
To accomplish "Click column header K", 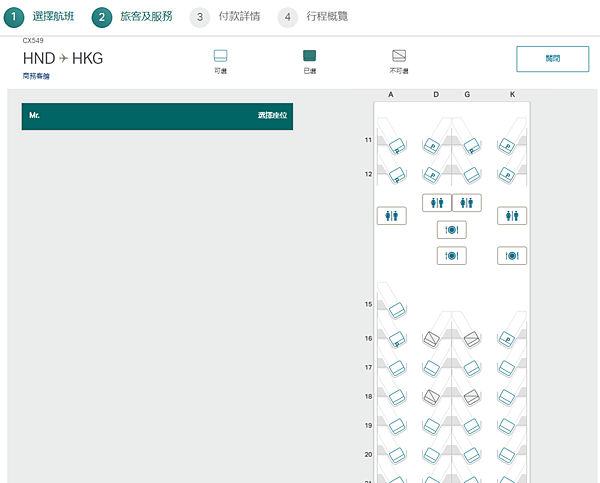I will pos(512,95).
